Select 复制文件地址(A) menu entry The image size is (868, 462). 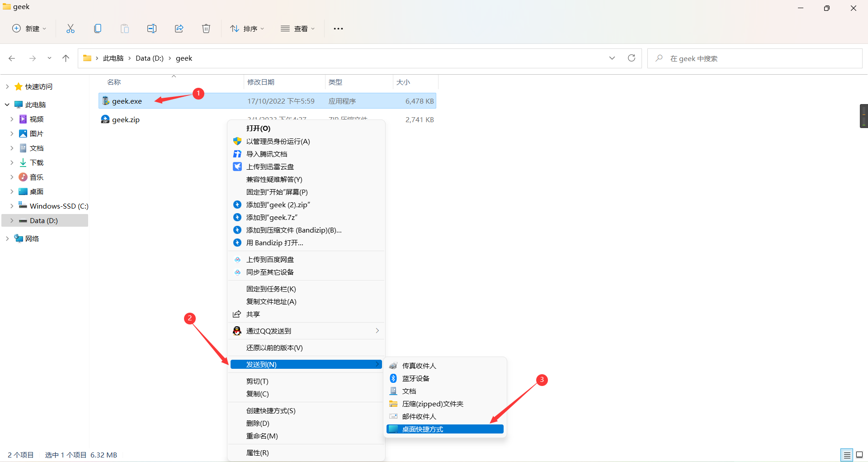(x=306, y=301)
